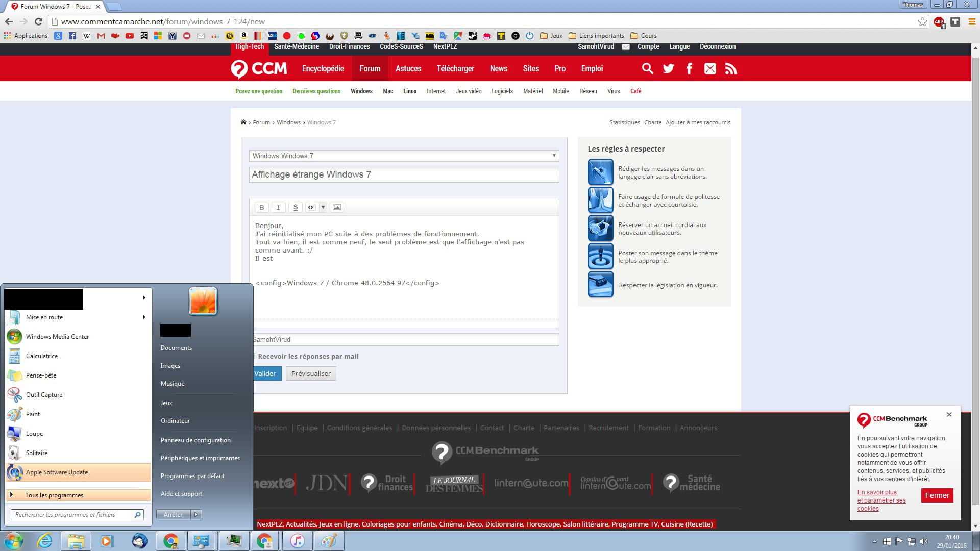Reload the page with the browser refresh button
This screenshot has height=551, width=980.
(38, 21)
